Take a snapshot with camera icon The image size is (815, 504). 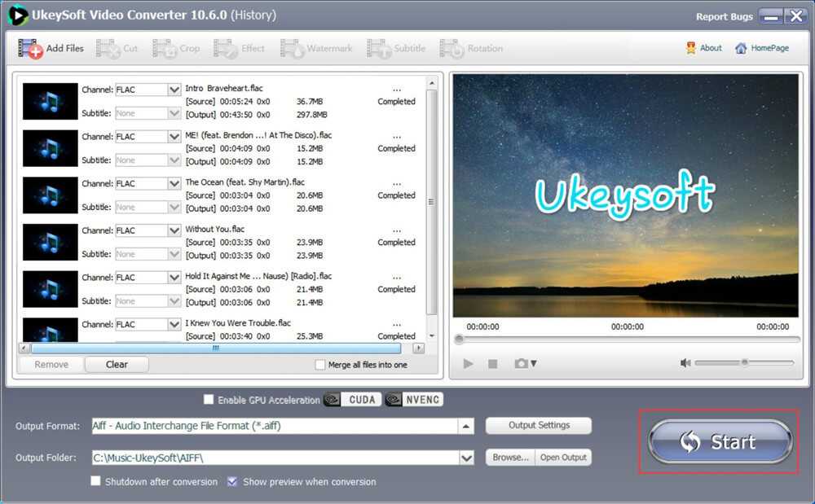coord(522,363)
